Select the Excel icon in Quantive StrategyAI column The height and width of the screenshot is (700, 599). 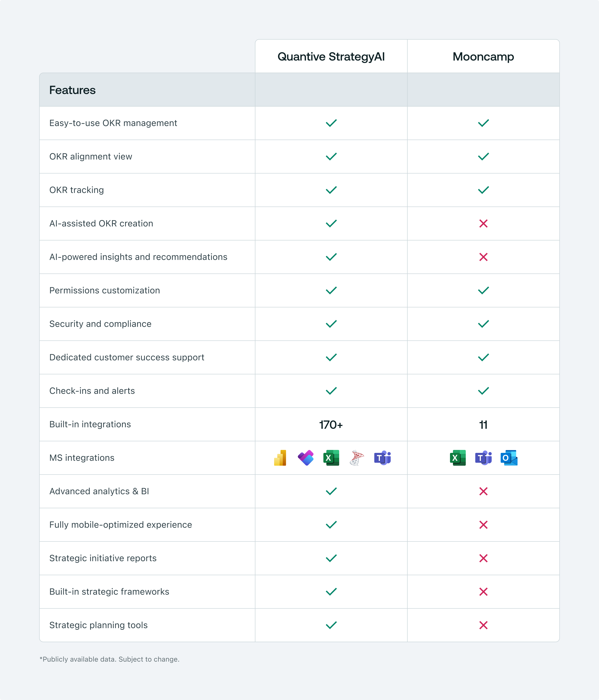pos(331,458)
